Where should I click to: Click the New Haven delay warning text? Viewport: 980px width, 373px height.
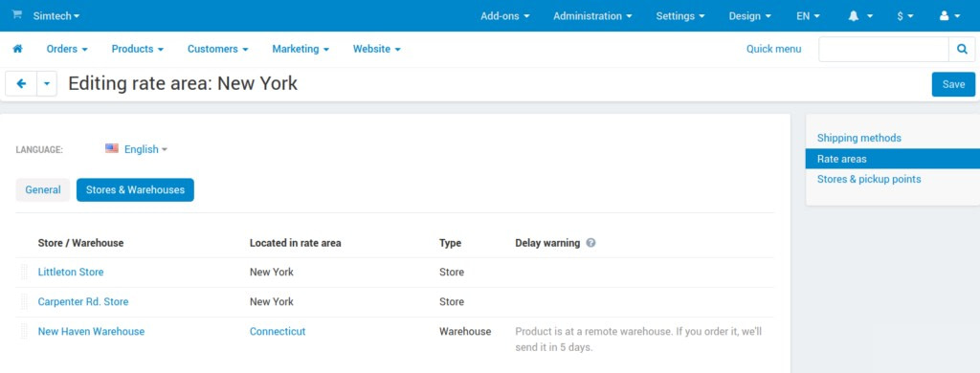pos(638,340)
